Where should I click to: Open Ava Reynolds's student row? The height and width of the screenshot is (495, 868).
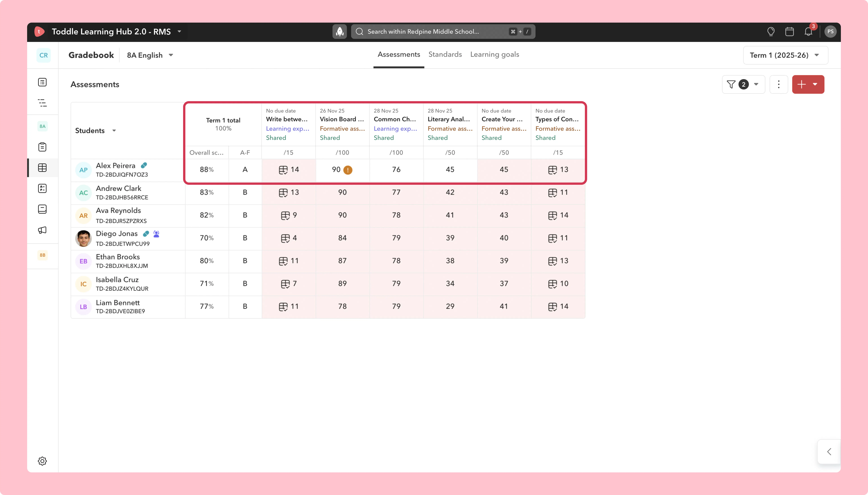[x=128, y=216]
